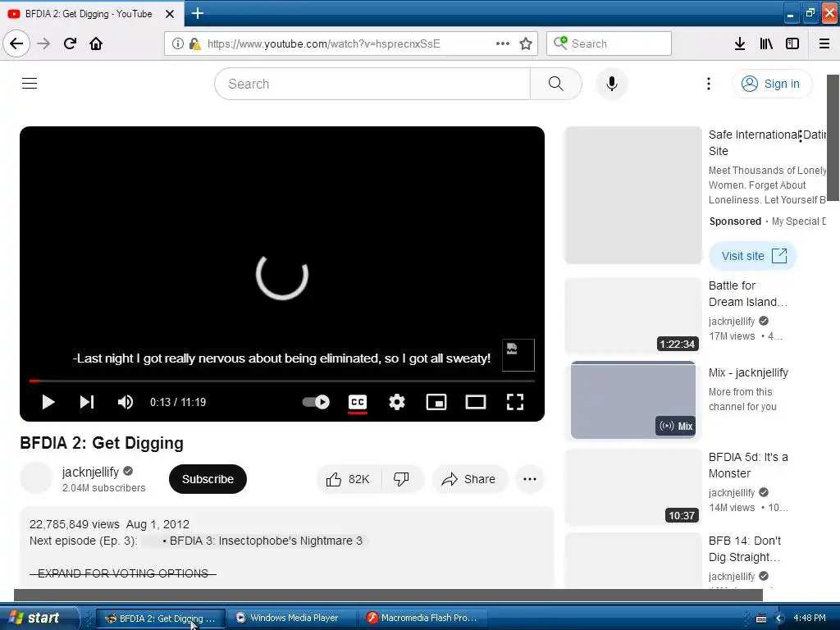
Task: Select BFDIA 2: Get Digging taskbar button
Action: point(161,618)
